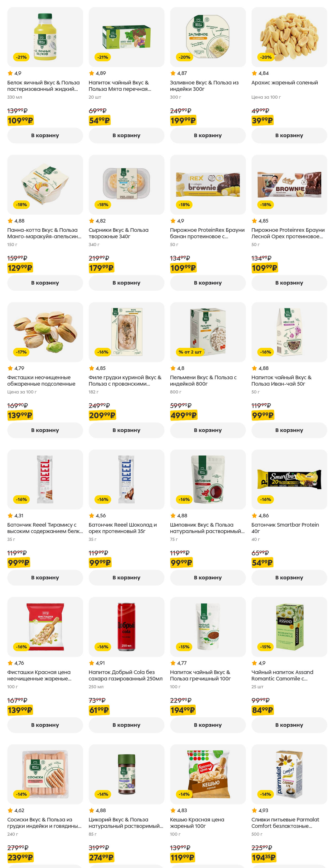
Task: Click the star icon beside the 4,9 egg white rating
Action: [10, 73]
